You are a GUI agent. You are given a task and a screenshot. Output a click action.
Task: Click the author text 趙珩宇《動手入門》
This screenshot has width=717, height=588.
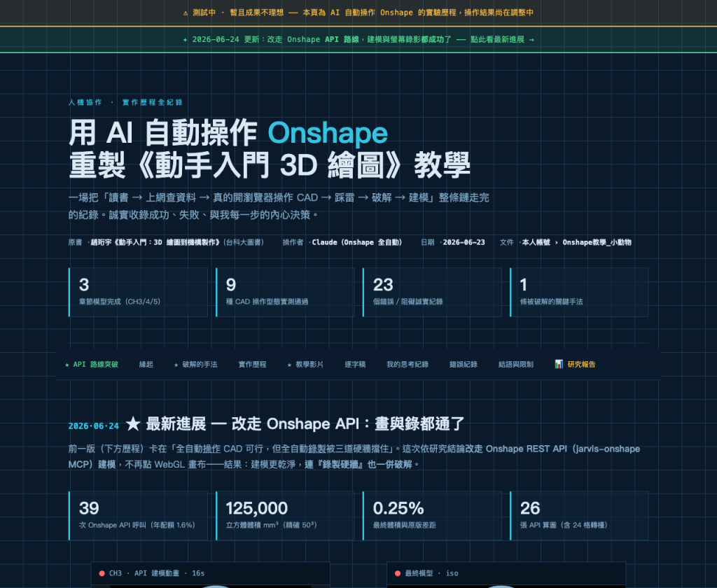(x=156, y=242)
